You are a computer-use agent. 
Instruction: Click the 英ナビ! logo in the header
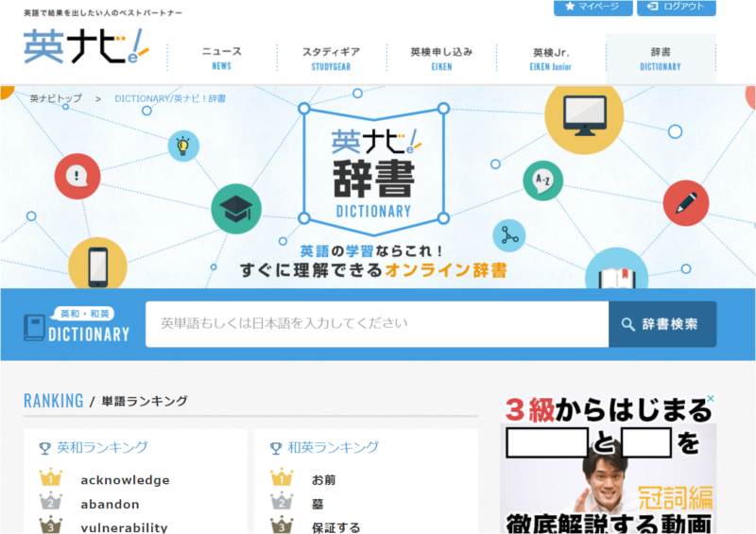click(86, 46)
